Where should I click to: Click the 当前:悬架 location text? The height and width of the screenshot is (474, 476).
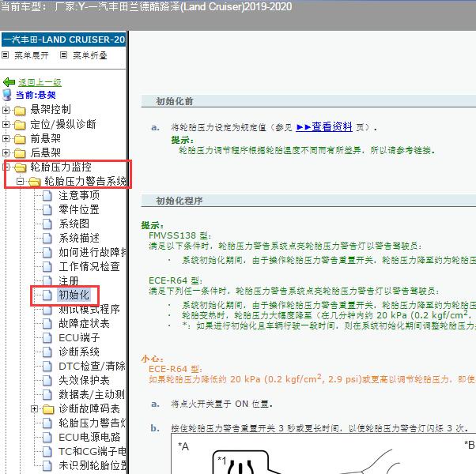click(36, 95)
